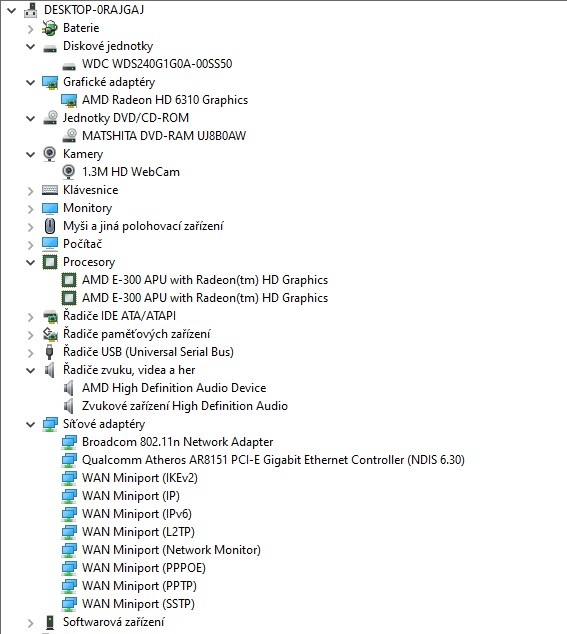
Task: Click the monitor icon beside Monitory
Action: 50,208
